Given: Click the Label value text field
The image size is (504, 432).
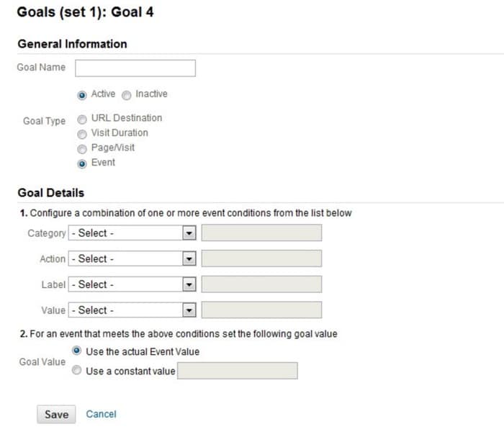Looking at the screenshot, I should pyautogui.click(x=261, y=285).
